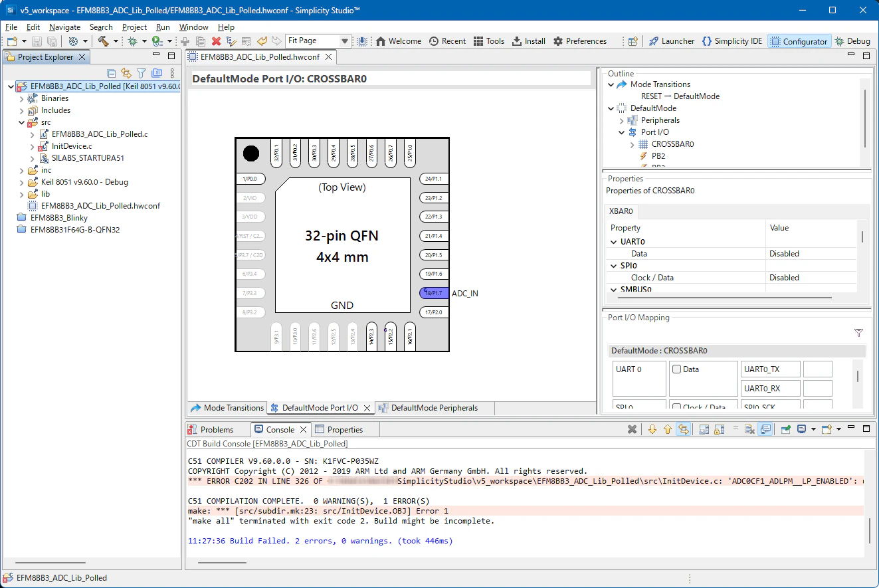
Task: Collapse the UART0 property group
Action: [x=613, y=242]
